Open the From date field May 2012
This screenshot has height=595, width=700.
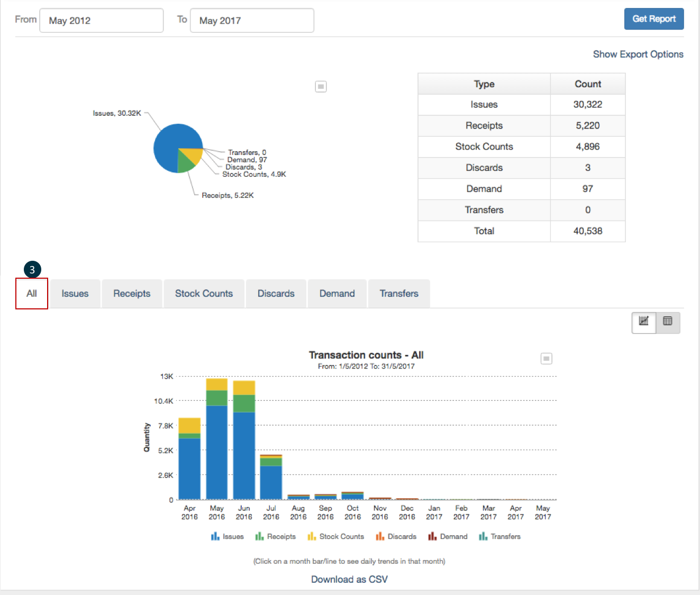pos(102,20)
